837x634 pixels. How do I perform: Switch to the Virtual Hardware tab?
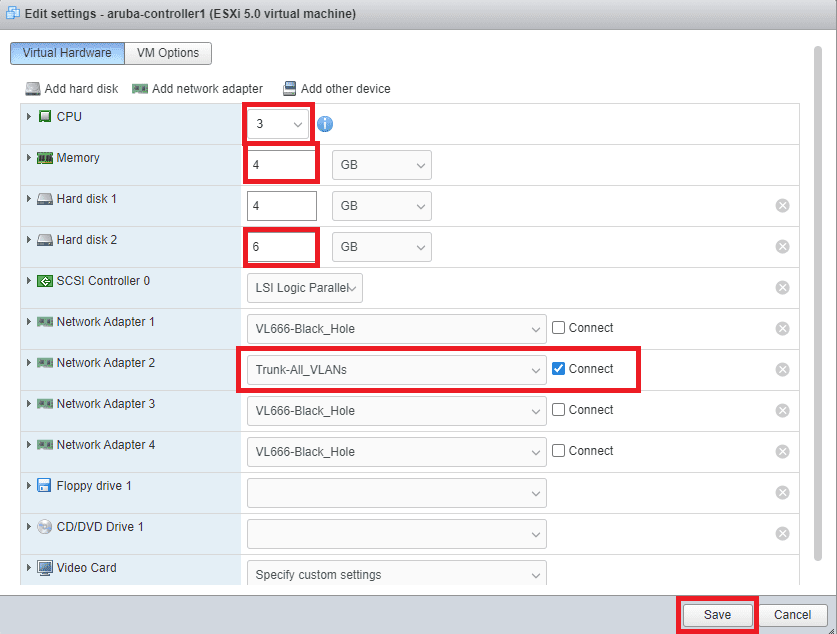pos(67,53)
